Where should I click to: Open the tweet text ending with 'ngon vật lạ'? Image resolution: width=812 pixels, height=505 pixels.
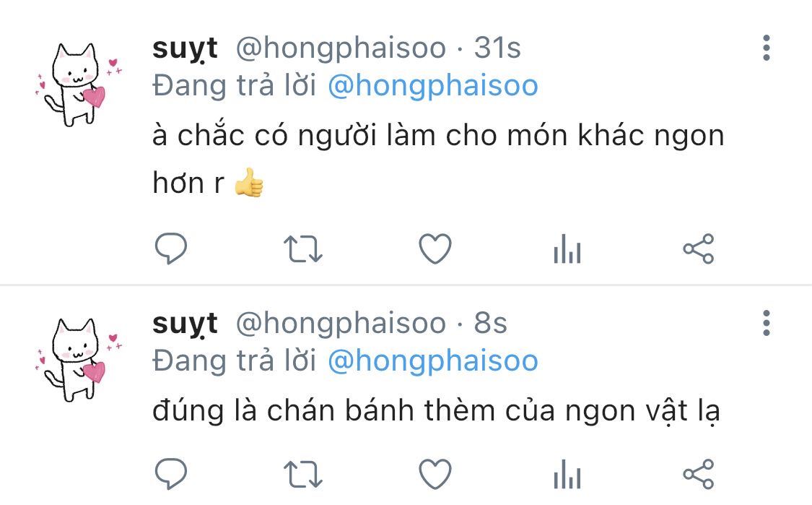[436, 412]
